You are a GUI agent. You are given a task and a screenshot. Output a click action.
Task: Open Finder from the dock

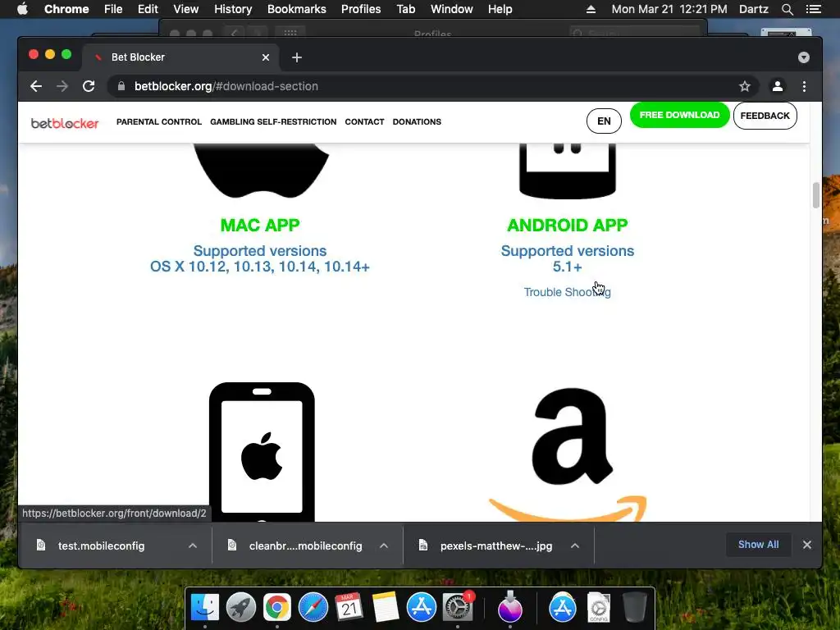[x=205, y=608]
